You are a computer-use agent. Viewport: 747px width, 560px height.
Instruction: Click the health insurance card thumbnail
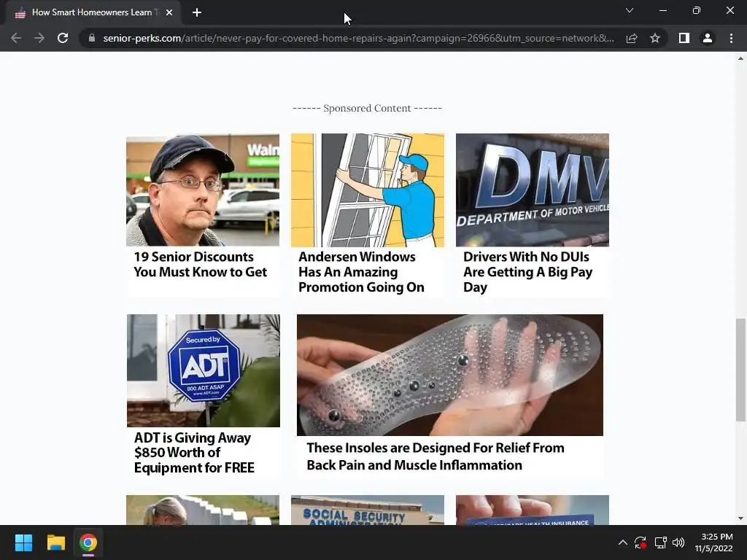[x=533, y=510]
